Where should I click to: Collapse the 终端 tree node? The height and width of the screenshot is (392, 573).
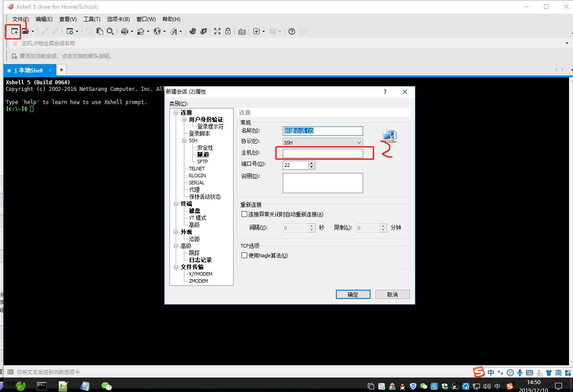pos(176,204)
